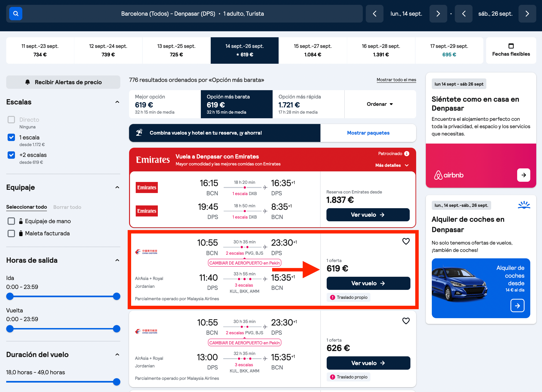Select the 12 sept.-24 sept. date tab
The image size is (542, 392).
pyautogui.click(x=108, y=50)
